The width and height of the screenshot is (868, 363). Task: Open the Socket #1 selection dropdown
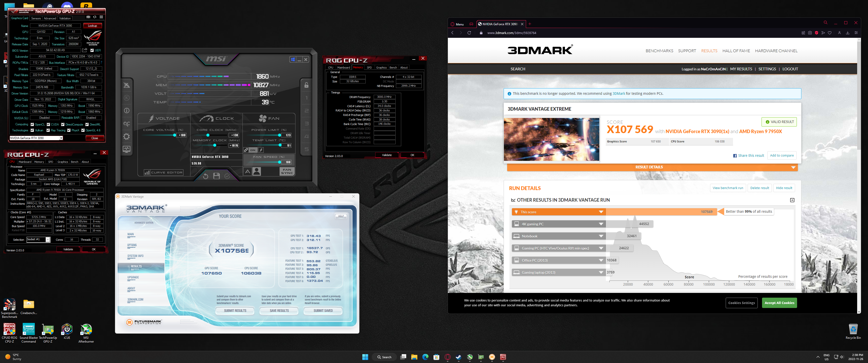coord(38,239)
